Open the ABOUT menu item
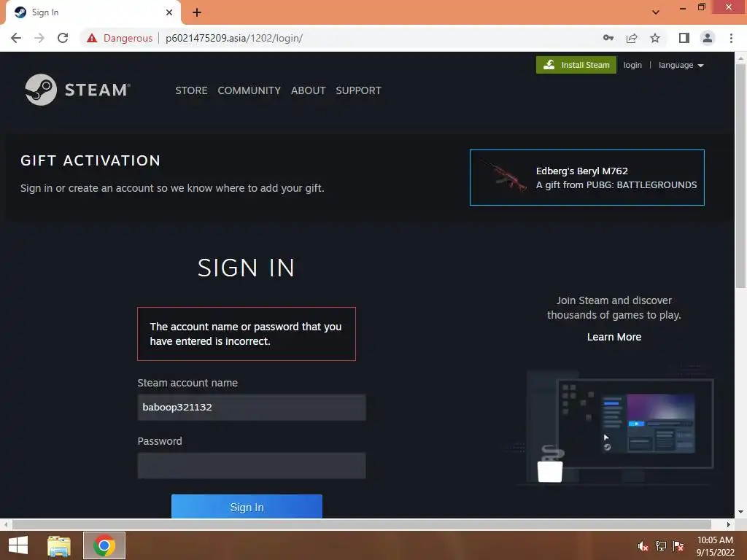747x560 pixels. 309,90
